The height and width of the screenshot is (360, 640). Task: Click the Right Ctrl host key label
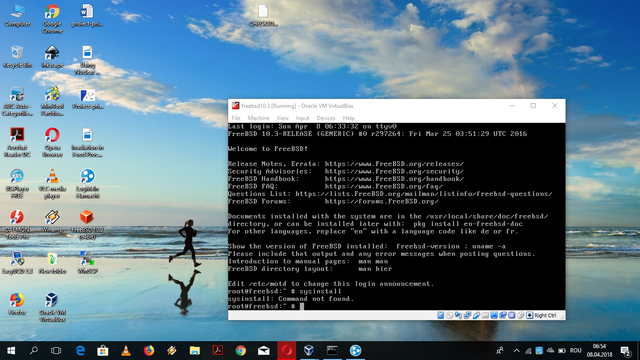(545, 315)
